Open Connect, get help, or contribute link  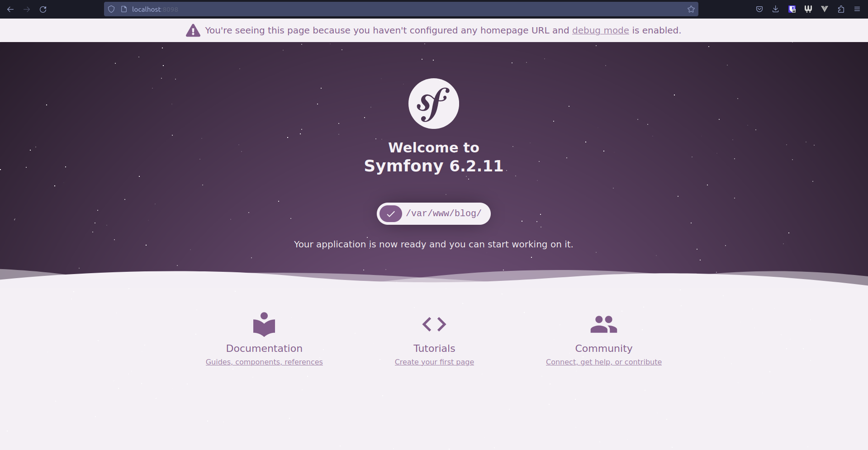point(604,362)
